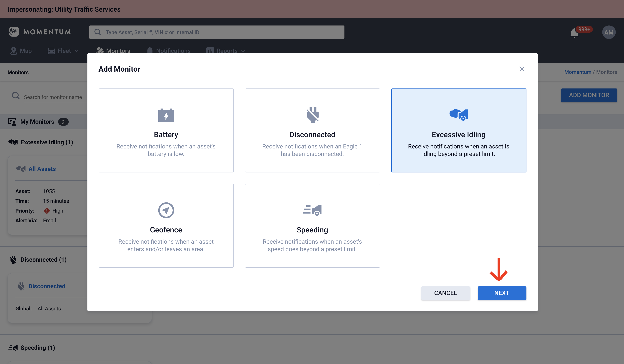Click the Momentum logo icon
Image resolution: width=624 pixels, height=364 pixels.
pyautogui.click(x=14, y=32)
